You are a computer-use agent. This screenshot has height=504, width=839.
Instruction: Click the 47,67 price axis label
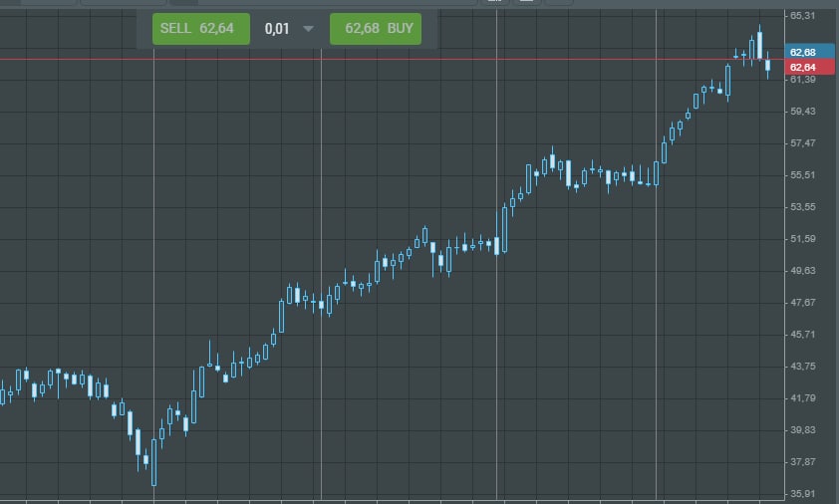802,302
